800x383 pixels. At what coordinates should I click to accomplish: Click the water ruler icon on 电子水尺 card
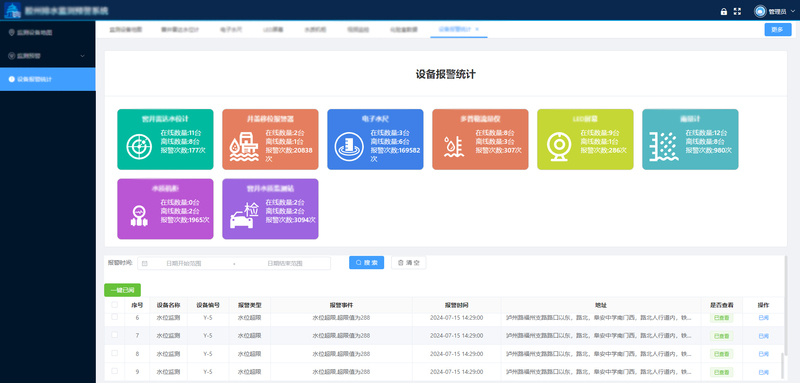point(349,146)
